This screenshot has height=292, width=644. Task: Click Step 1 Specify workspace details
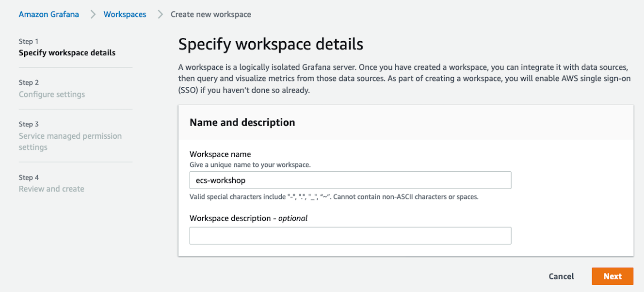[x=67, y=52]
